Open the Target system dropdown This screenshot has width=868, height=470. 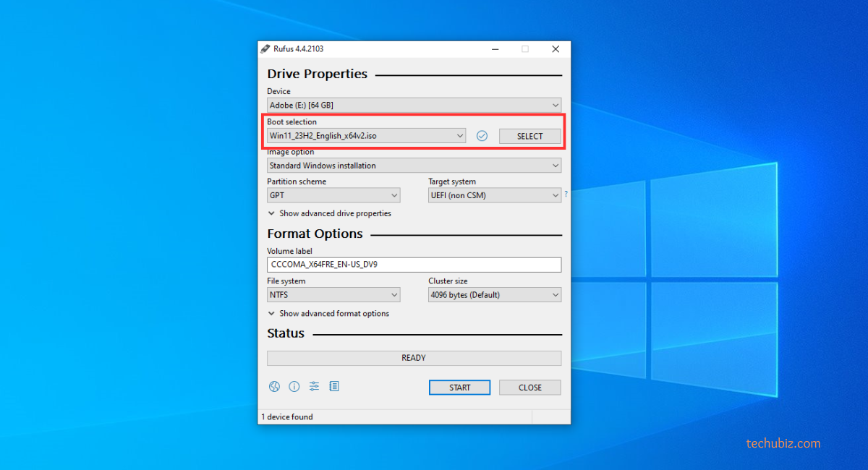(x=495, y=195)
